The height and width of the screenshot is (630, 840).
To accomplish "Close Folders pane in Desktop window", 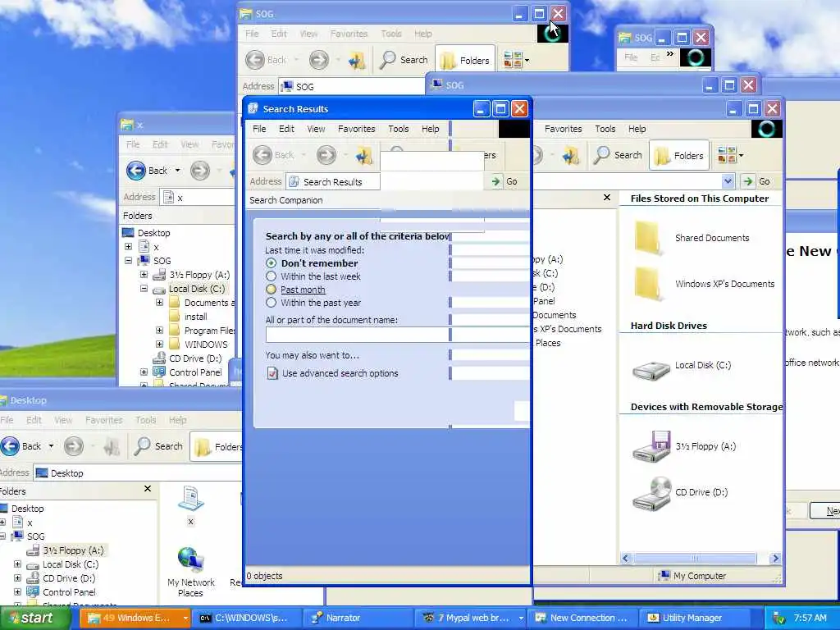I will pyautogui.click(x=148, y=489).
